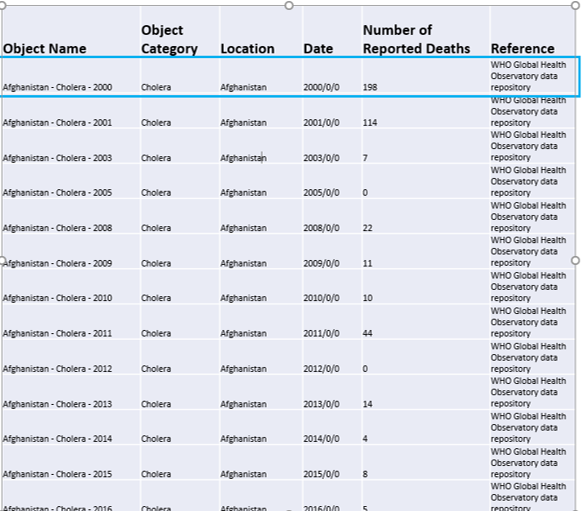Click the deaths value 114
584x511 pixels.
(370, 123)
